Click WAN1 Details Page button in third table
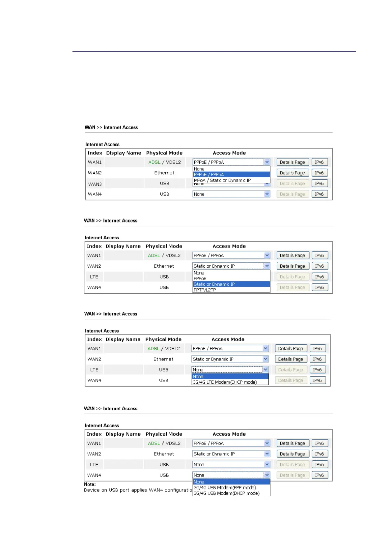392x555 pixels. pos(291,348)
